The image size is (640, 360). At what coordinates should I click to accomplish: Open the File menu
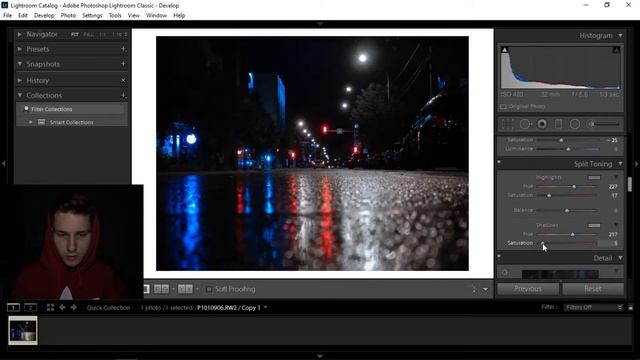tap(7, 16)
